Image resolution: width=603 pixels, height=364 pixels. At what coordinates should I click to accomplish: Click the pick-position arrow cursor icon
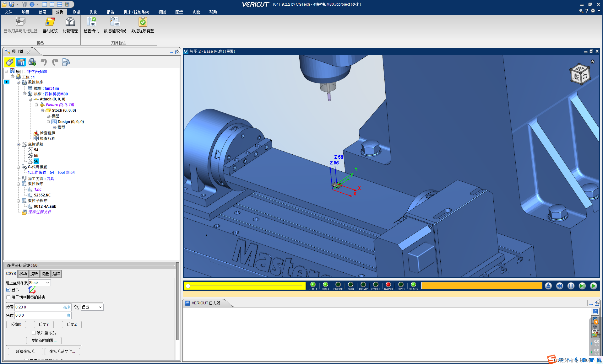pos(76,307)
